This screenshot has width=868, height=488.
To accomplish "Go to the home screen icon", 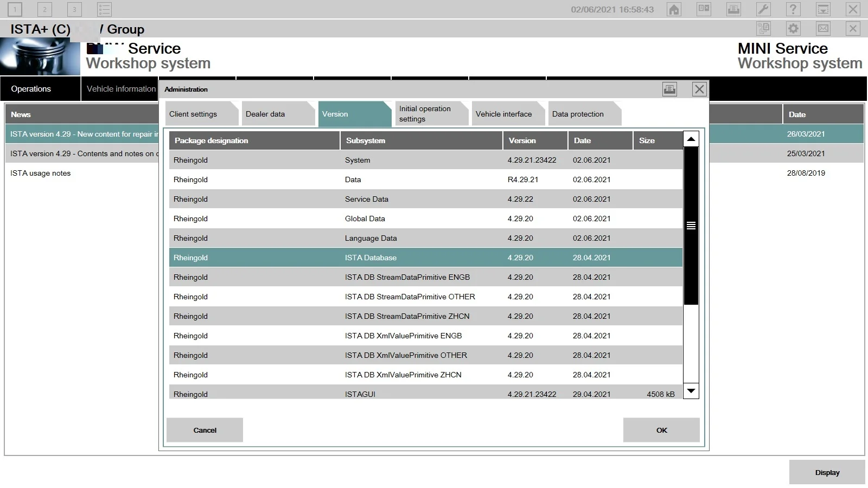I will pos(674,9).
